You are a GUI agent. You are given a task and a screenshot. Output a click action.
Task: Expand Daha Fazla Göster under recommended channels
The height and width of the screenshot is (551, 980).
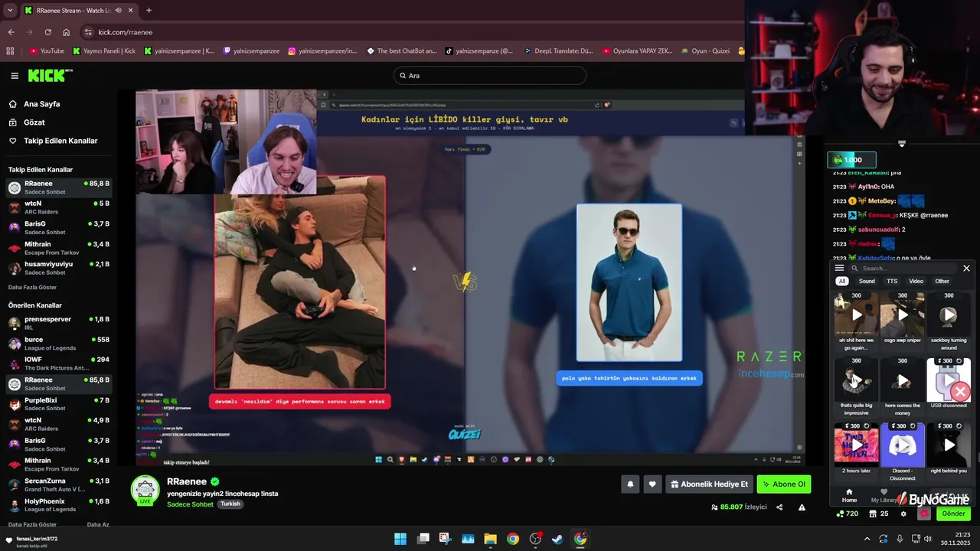pos(32,525)
